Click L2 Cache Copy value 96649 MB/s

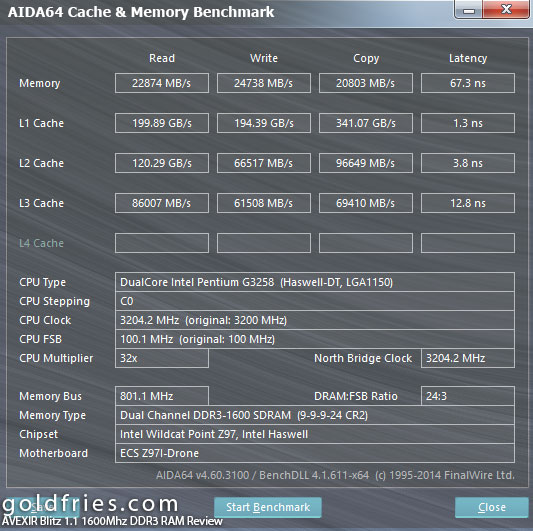366,163
